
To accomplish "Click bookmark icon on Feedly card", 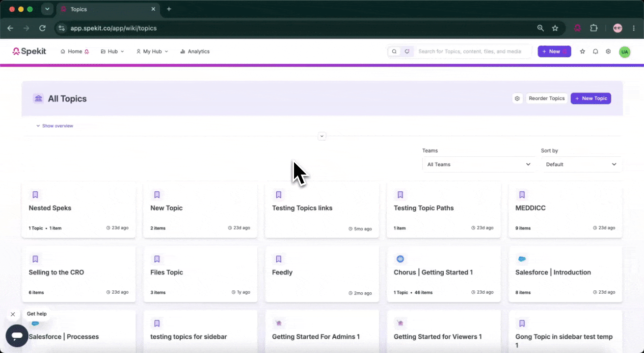I will [279, 259].
